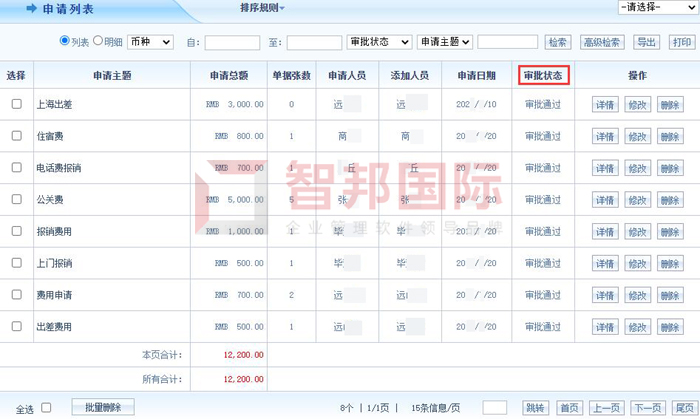Select the 明细 radio button

tap(98, 41)
